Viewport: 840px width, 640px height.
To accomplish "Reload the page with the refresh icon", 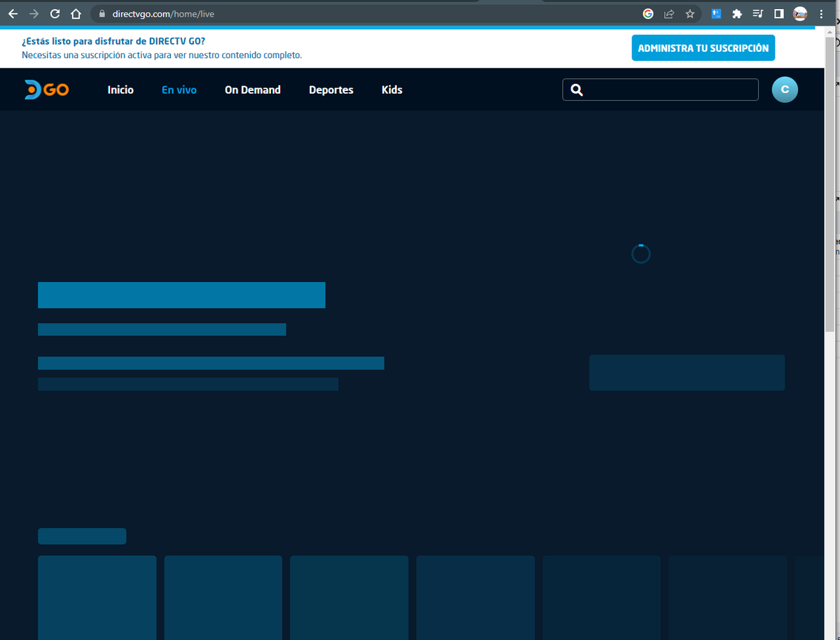I will [x=55, y=14].
